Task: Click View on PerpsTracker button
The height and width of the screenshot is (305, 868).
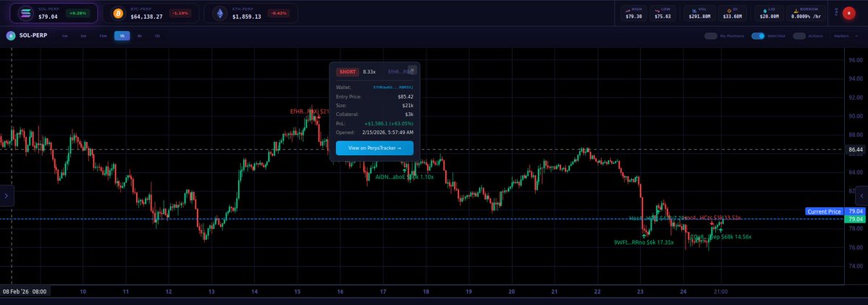Action: (x=374, y=149)
